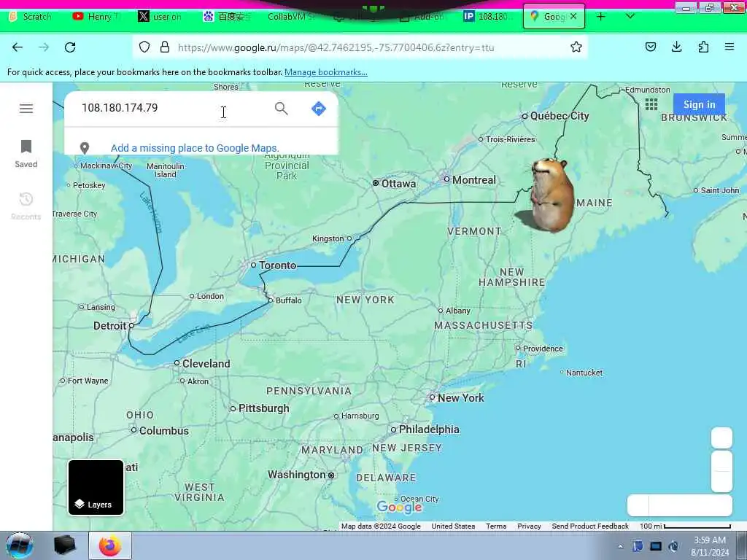747x560 pixels.
Task: Open the Terms link in footer
Action: click(496, 526)
